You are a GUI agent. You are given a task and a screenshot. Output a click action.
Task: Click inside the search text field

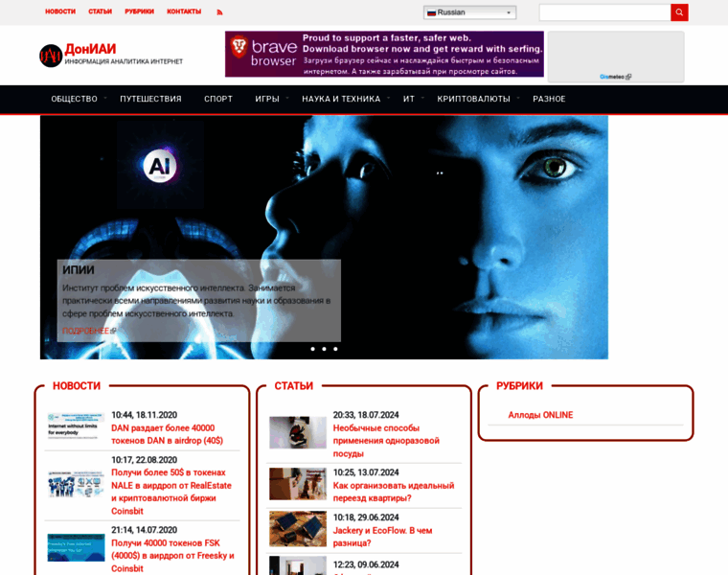point(605,12)
